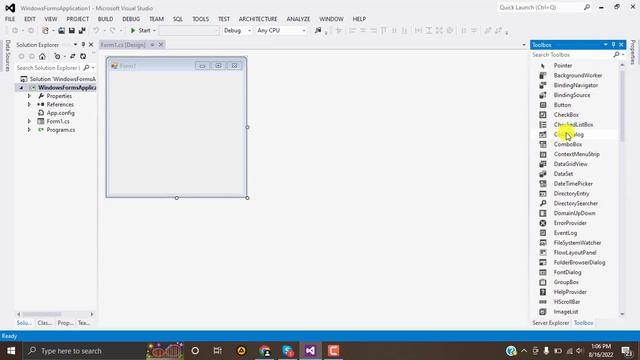Viewport: 640px width, 360px height.
Task: Open the BUILD menu
Action: click(105, 19)
